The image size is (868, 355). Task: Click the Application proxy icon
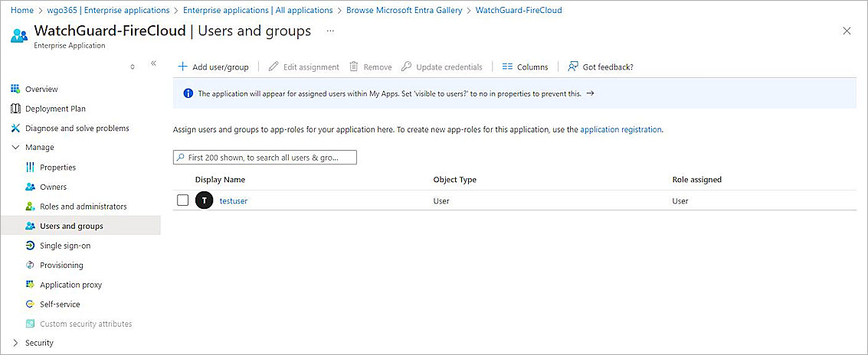pyautogui.click(x=31, y=285)
